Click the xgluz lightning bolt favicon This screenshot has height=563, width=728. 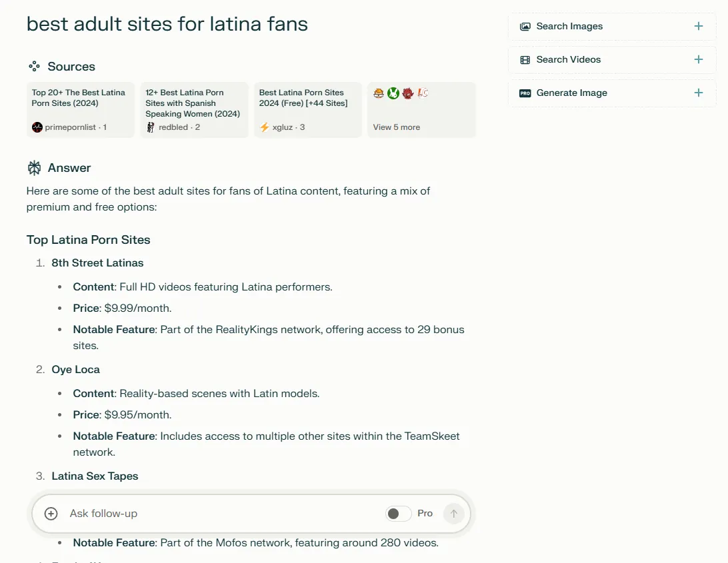pos(265,127)
